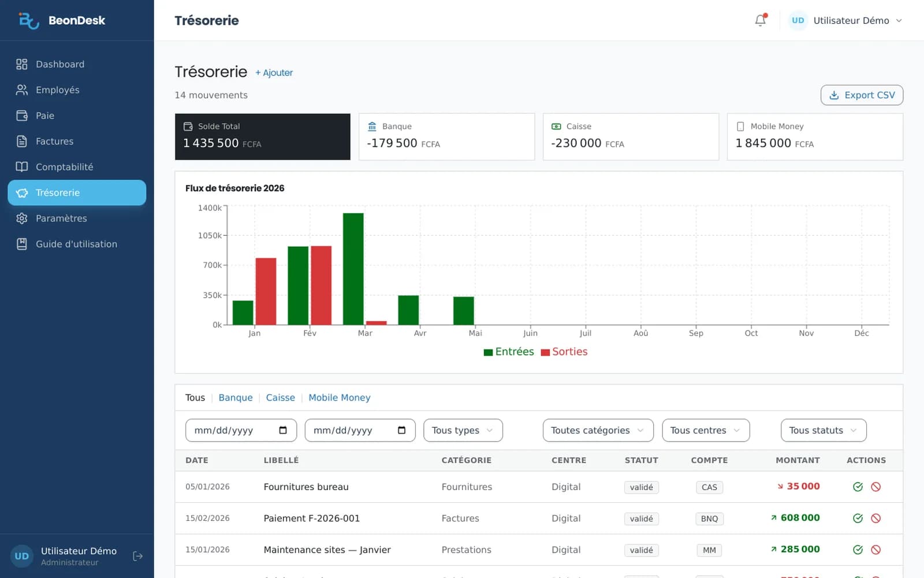Click the end date input field
The width and height of the screenshot is (924, 578).
pos(360,430)
